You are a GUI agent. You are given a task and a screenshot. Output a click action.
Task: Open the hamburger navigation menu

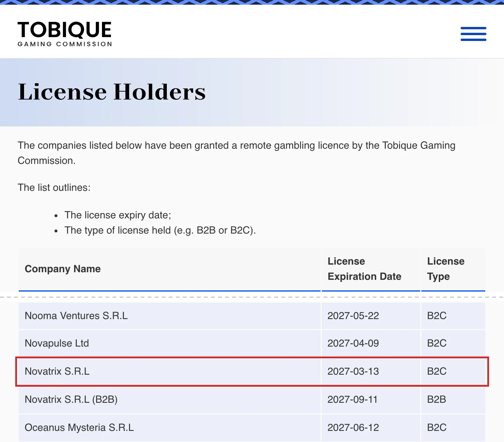click(473, 34)
